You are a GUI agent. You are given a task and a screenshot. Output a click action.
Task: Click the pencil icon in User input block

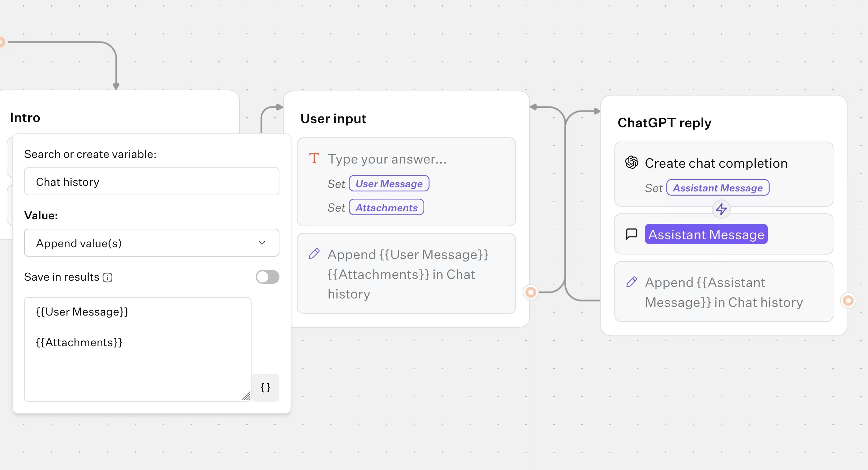(314, 254)
